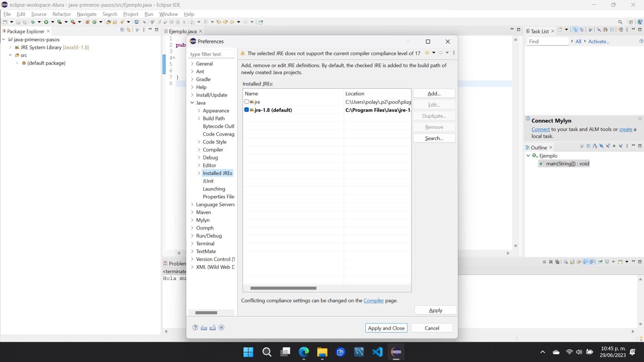This screenshot has width=644, height=362.
Task: Click Cancel button in Preferences
Action: click(x=432, y=328)
